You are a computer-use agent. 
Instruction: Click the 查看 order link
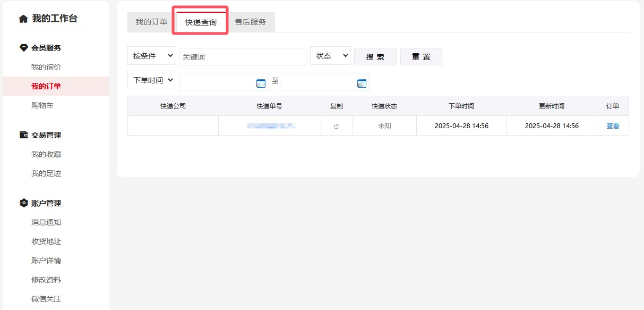(613, 126)
